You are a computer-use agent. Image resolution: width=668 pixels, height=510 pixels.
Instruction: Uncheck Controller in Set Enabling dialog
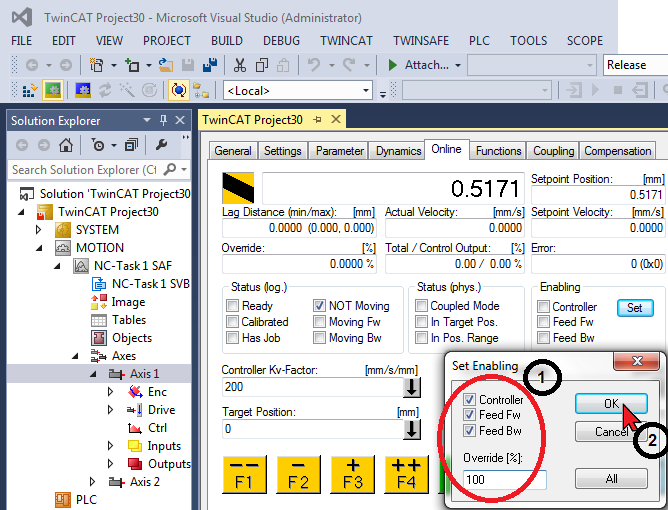click(x=469, y=400)
